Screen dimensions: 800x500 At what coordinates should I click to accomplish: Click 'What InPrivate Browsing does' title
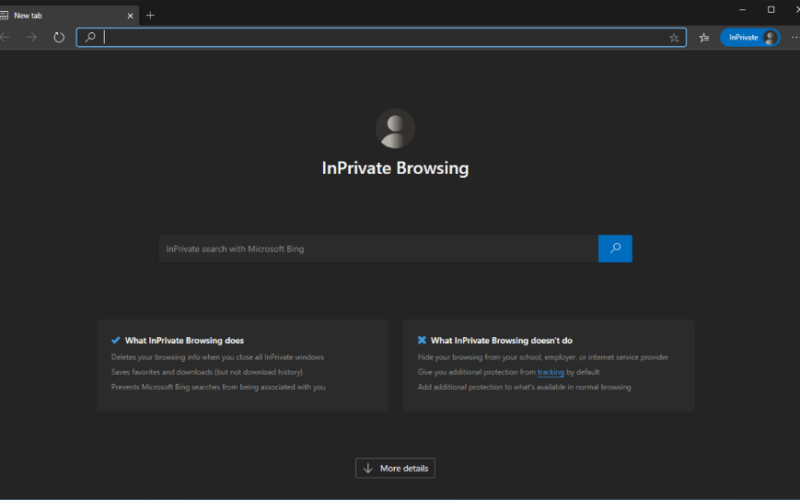pyautogui.click(x=184, y=340)
